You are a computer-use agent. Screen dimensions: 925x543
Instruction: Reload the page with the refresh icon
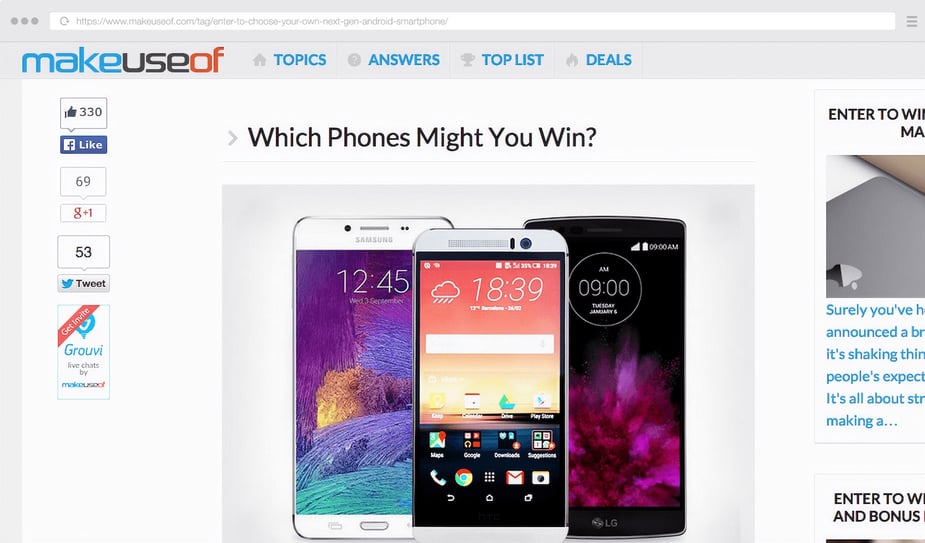[64, 21]
